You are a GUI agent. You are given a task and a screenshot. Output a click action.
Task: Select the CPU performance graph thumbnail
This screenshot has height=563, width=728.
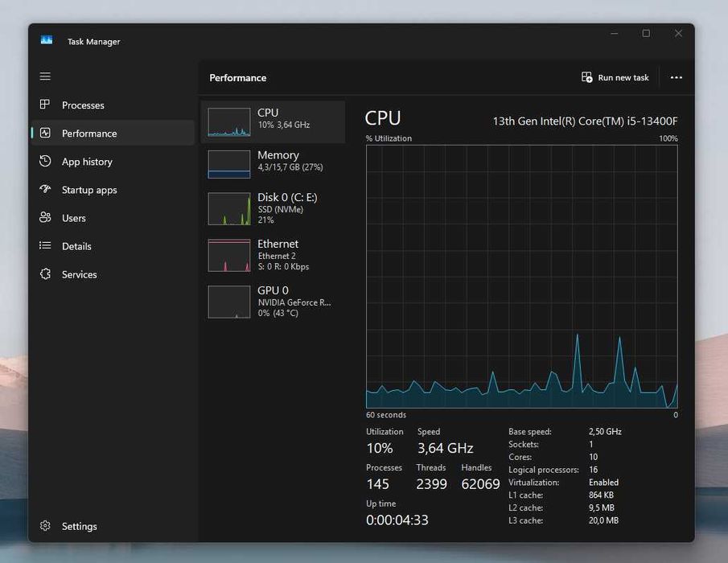pos(229,122)
